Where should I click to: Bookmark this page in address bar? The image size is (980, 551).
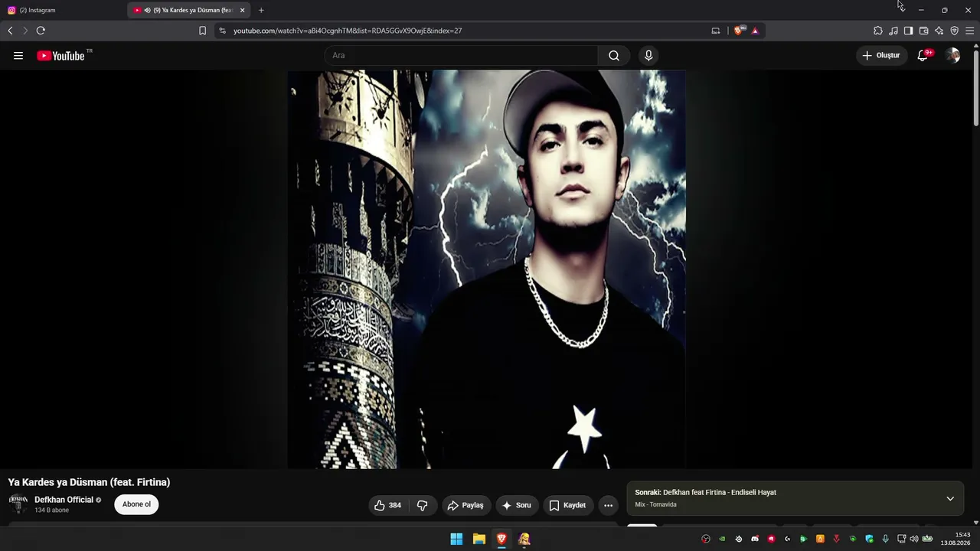click(202, 31)
